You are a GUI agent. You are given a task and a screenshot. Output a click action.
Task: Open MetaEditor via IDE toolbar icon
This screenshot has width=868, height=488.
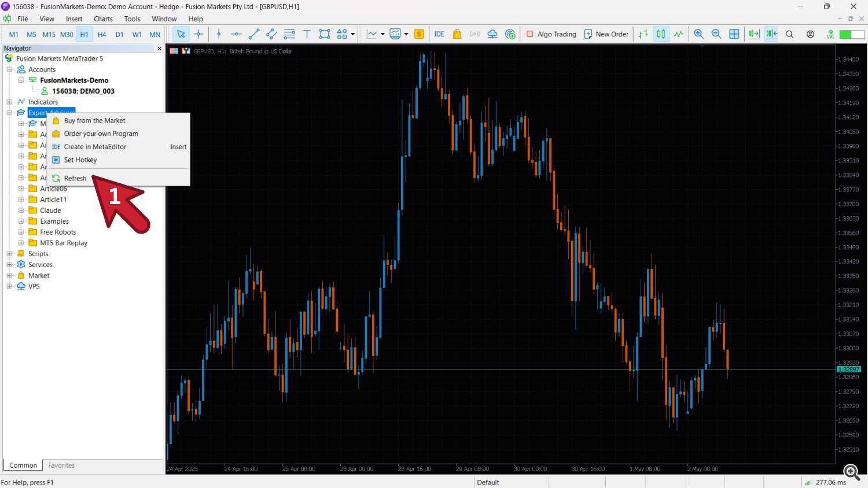tap(439, 34)
